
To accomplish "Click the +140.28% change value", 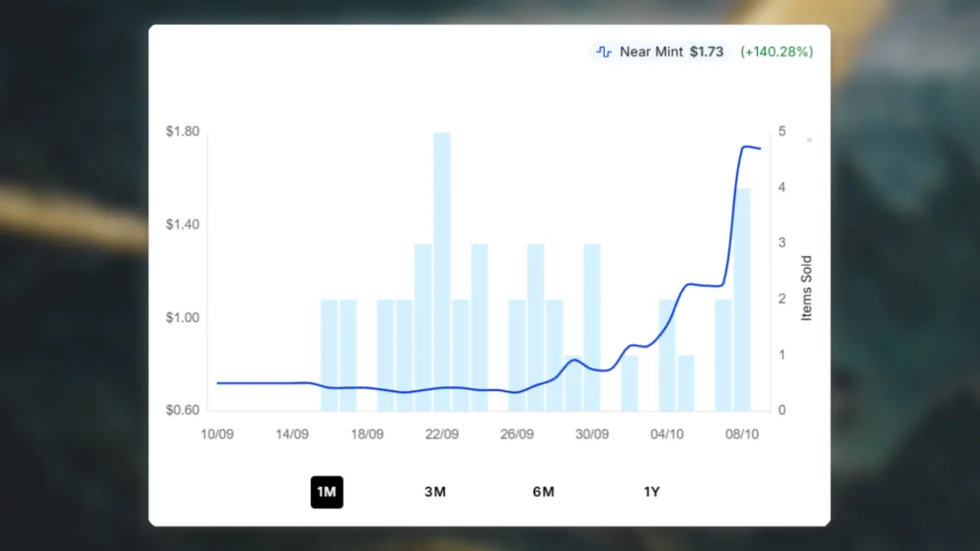I will coord(777,52).
